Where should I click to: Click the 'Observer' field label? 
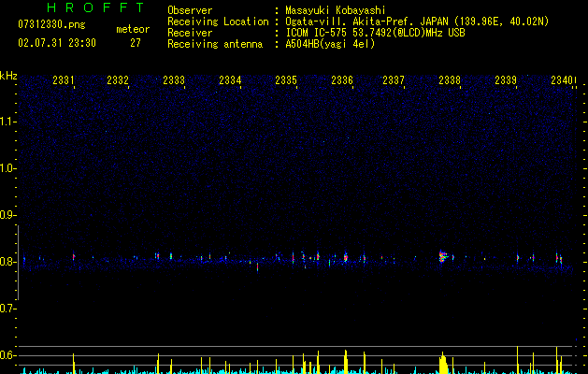coord(190,10)
